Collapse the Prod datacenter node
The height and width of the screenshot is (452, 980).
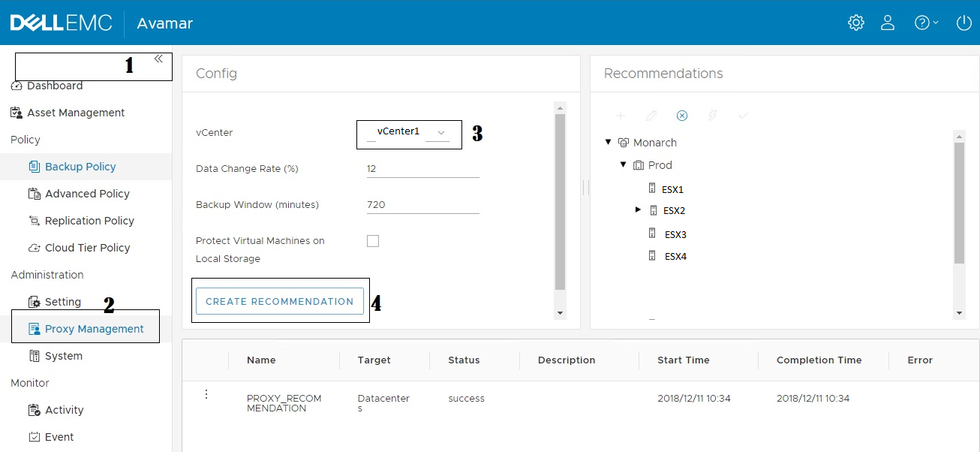pos(624,164)
